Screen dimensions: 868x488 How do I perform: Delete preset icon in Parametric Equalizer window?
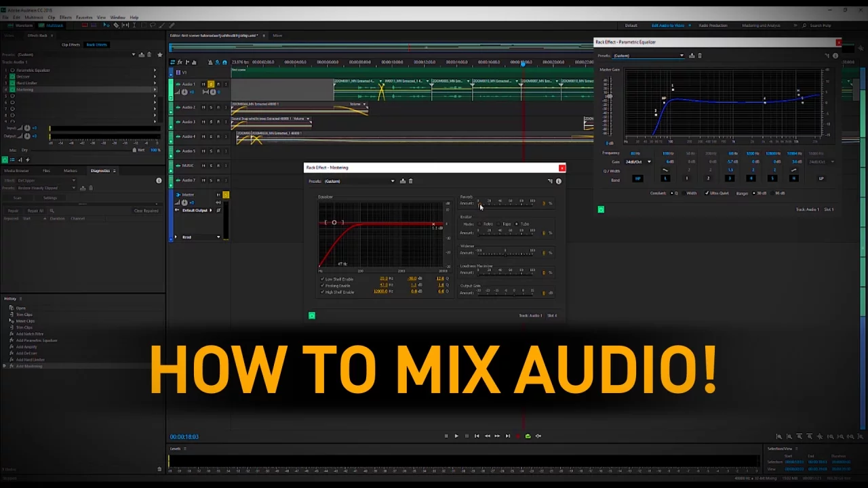[x=700, y=56]
